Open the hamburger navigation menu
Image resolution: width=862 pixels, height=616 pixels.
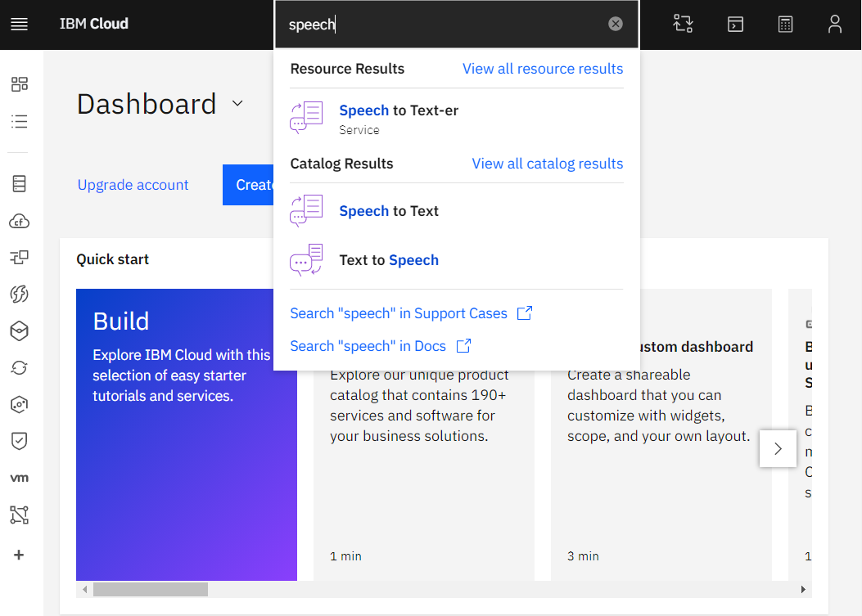[19, 25]
